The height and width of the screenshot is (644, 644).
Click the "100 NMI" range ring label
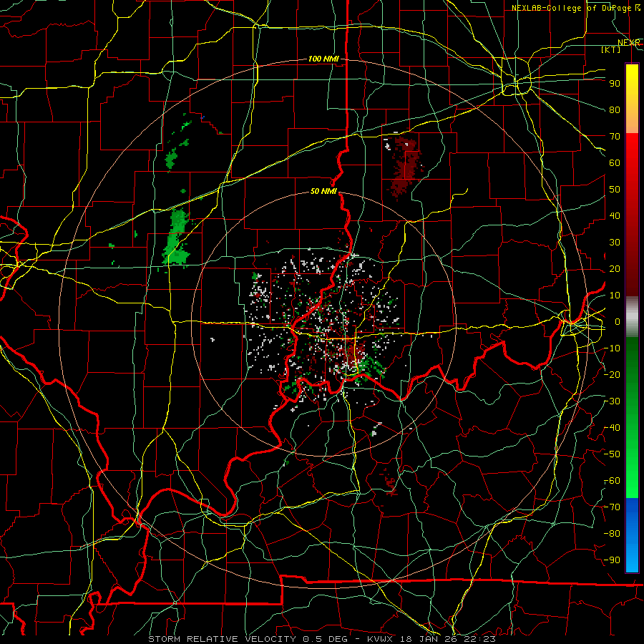pos(323,59)
